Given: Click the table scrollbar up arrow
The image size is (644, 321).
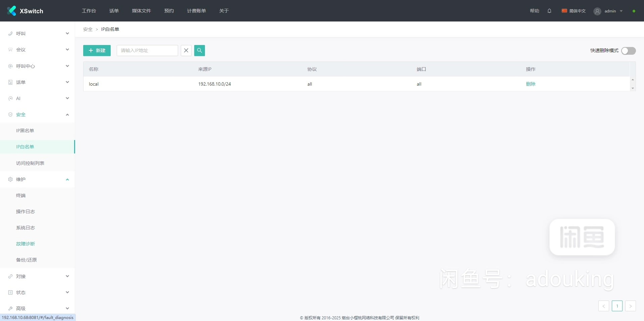Looking at the screenshot, I should 633,80.
